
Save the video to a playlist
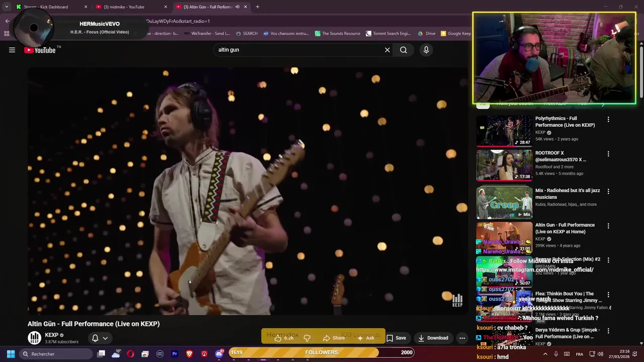pos(396,338)
